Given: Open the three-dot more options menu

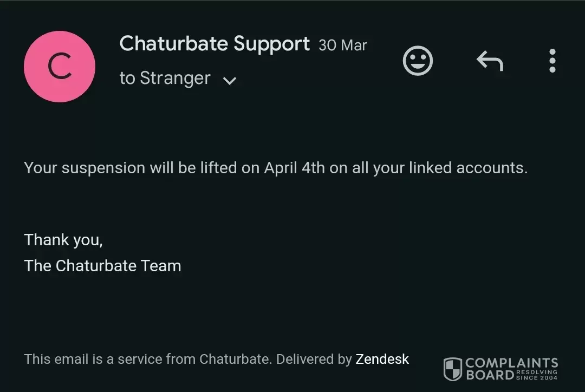Looking at the screenshot, I should click(x=552, y=61).
